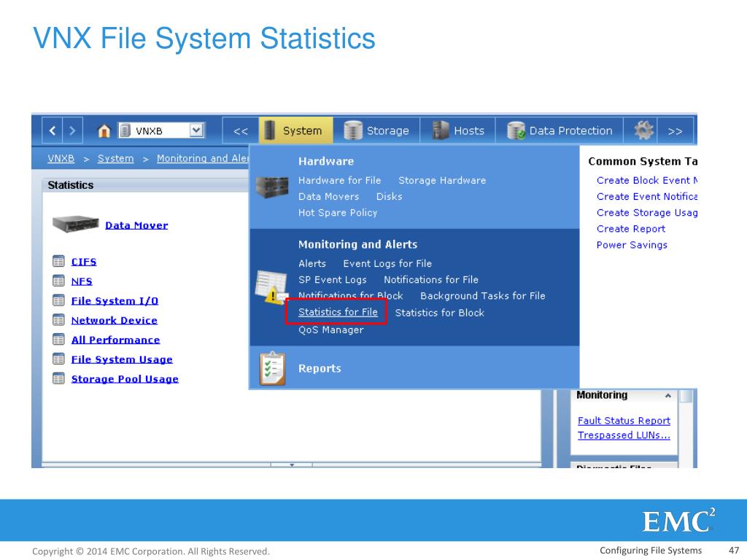Open the Storage menu tab
This screenshot has width=747, height=560.
pyautogui.click(x=376, y=131)
